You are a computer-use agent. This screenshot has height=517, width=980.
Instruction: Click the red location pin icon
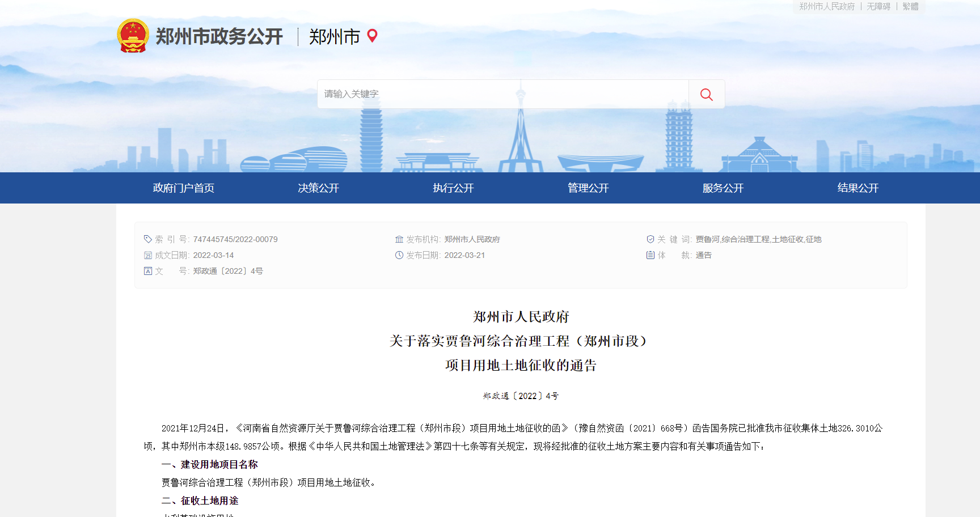tap(372, 36)
